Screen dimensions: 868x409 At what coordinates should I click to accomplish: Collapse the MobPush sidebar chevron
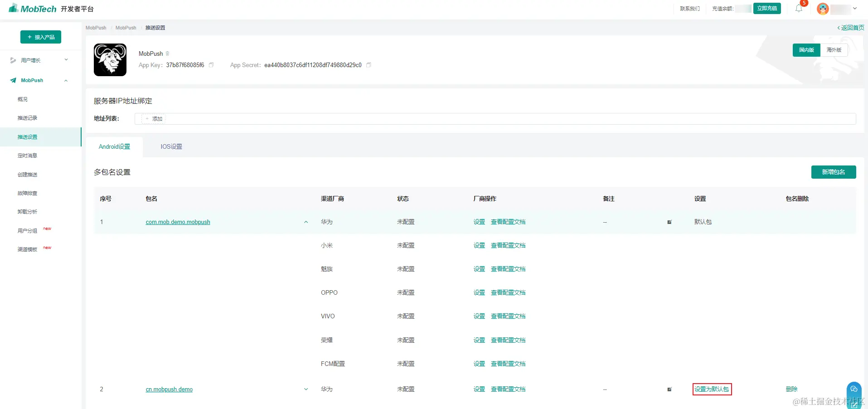(x=66, y=80)
